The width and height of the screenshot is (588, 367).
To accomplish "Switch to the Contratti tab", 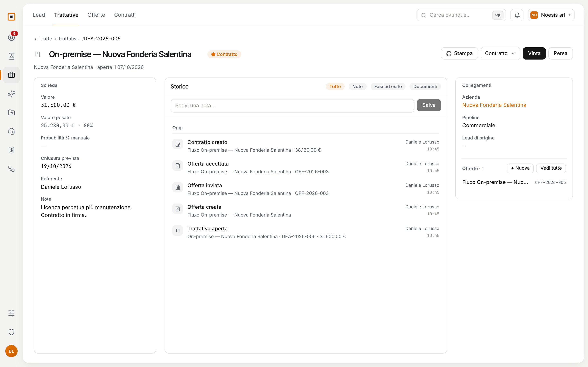I will tap(125, 15).
